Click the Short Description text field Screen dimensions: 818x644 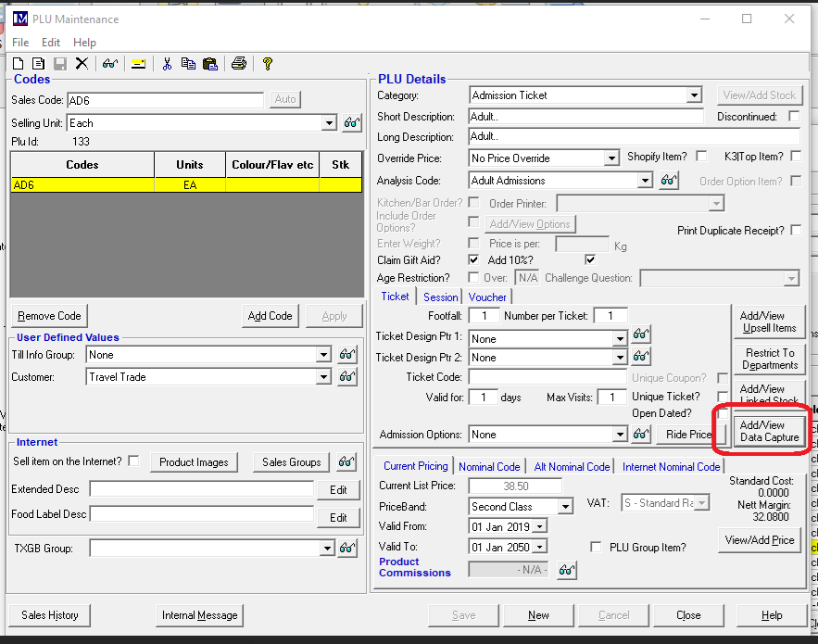point(586,117)
